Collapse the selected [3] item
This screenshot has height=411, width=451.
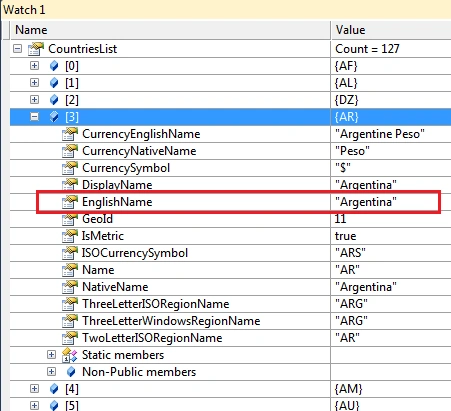[x=34, y=117]
